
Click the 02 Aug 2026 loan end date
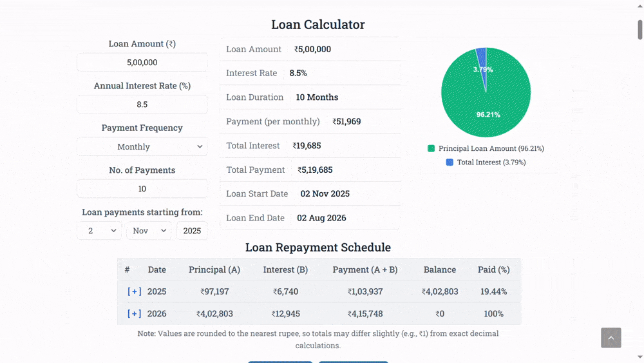321,218
